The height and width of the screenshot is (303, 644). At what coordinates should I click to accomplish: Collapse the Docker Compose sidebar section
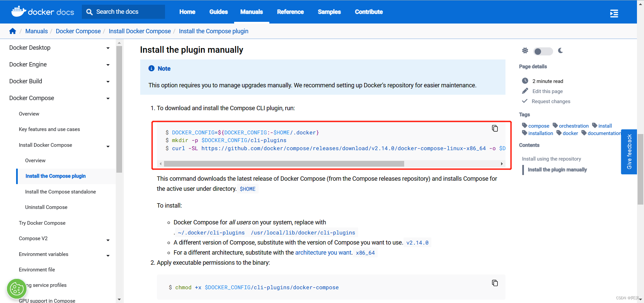(108, 98)
